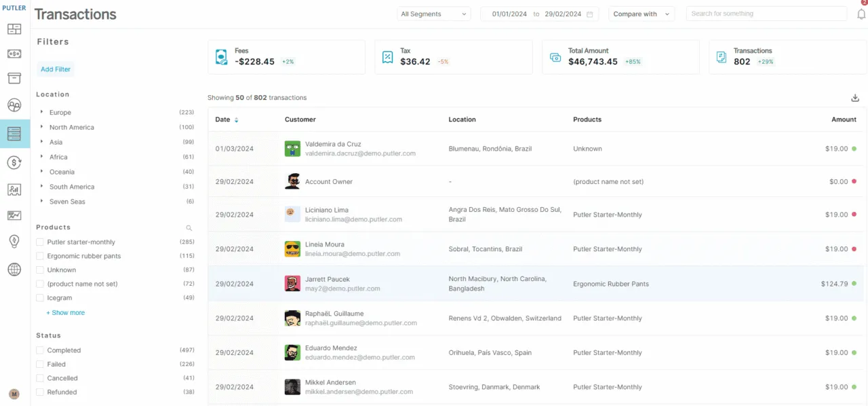Check the Ergonomic rubber pants filter
Image resolution: width=868 pixels, height=406 pixels.
(40, 257)
